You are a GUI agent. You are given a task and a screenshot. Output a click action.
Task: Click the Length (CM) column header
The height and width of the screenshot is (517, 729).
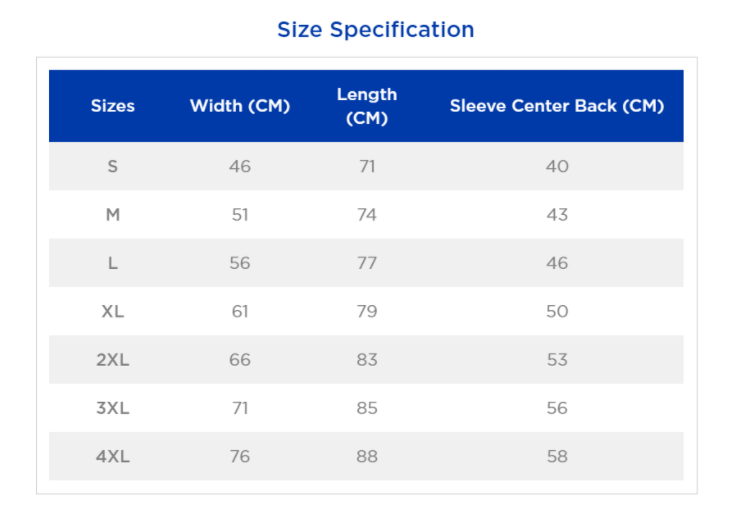pos(367,106)
